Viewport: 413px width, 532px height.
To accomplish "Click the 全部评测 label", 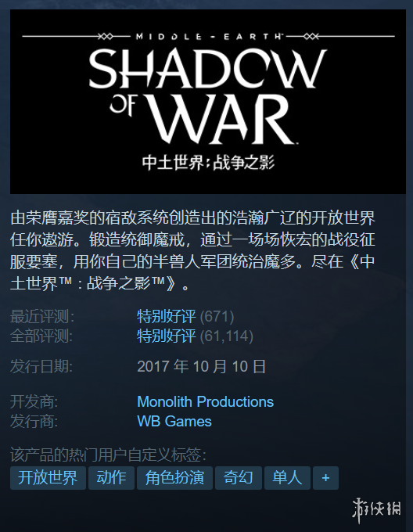I will pyautogui.click(x=41, y=336).
